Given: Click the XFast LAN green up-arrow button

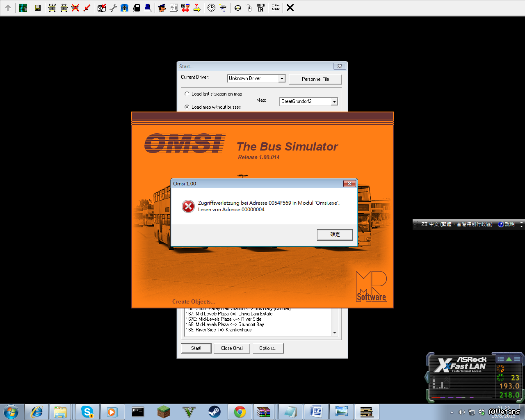Looking at the screenshot, I should [509, 359].
